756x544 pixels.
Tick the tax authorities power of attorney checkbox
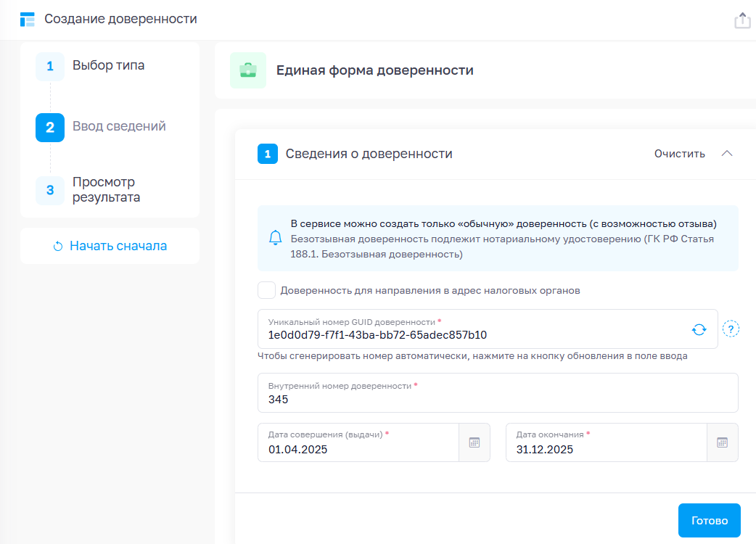coord(266,291)
